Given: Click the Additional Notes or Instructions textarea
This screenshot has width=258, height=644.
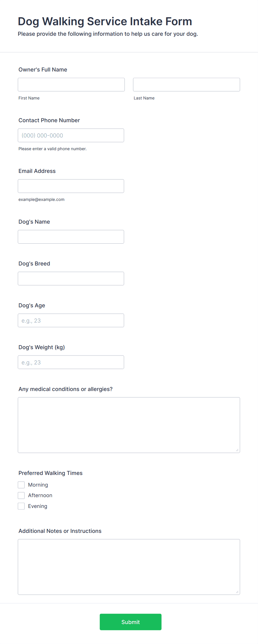Looking at the screenshot, I should click(129, 567).
